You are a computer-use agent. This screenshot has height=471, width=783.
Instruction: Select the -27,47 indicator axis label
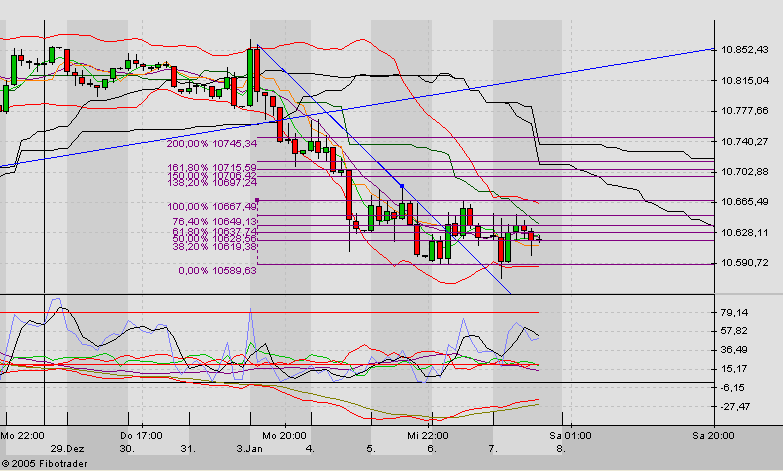click(733, 406)
